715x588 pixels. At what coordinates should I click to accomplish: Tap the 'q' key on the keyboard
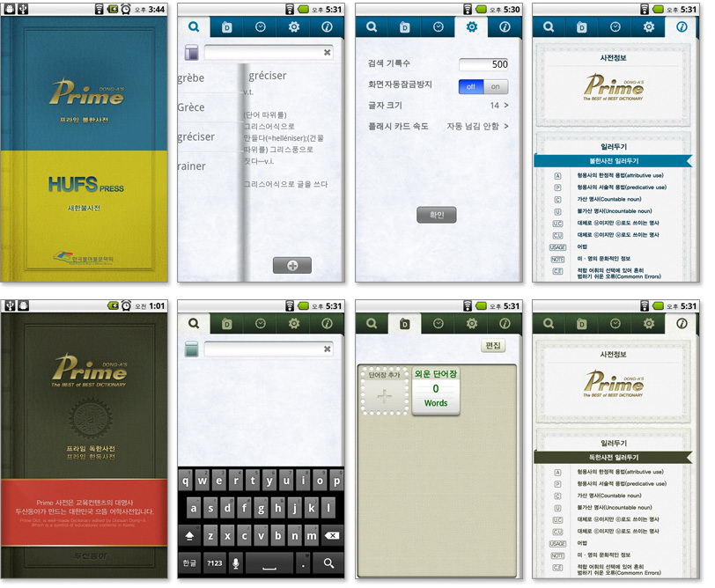coord(185,481)
